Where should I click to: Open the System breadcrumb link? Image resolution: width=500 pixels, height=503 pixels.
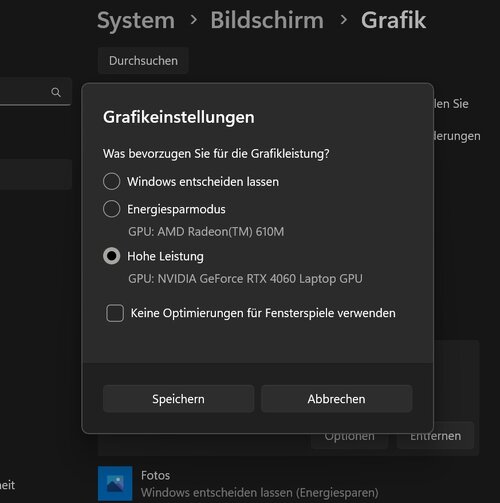pyautogui.click(x=136, y=21)
